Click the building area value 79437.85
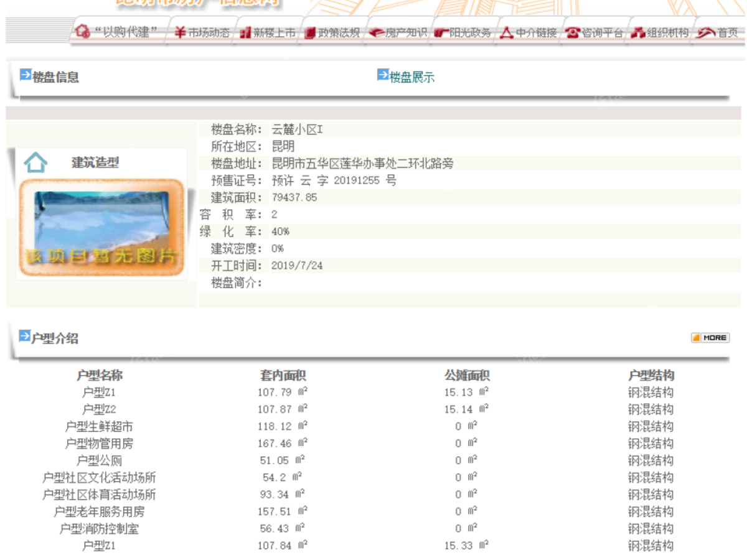This screenshot has height=560, width=747. (x=294, y=198)
